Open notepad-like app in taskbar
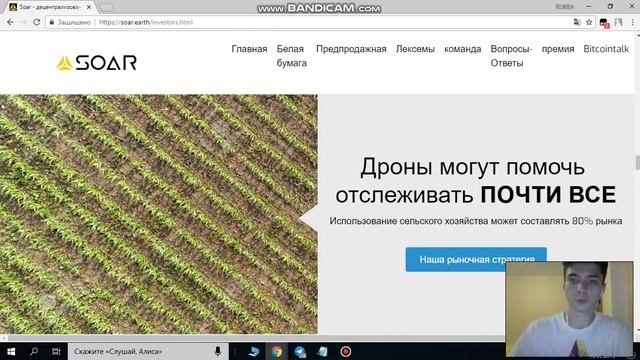 click(x=322, y=351)
